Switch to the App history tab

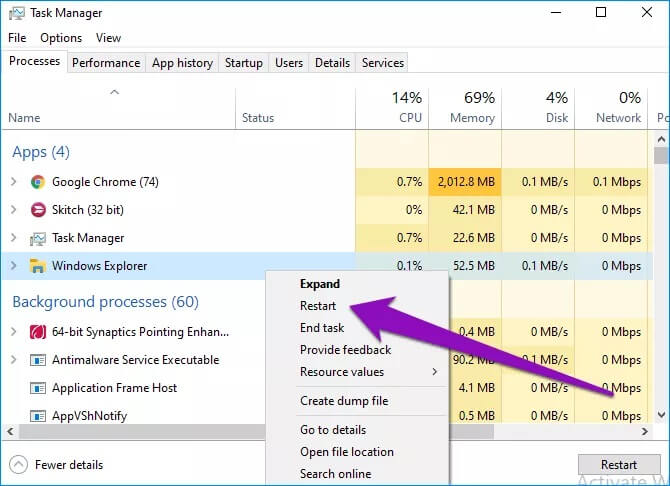point(182,63)
